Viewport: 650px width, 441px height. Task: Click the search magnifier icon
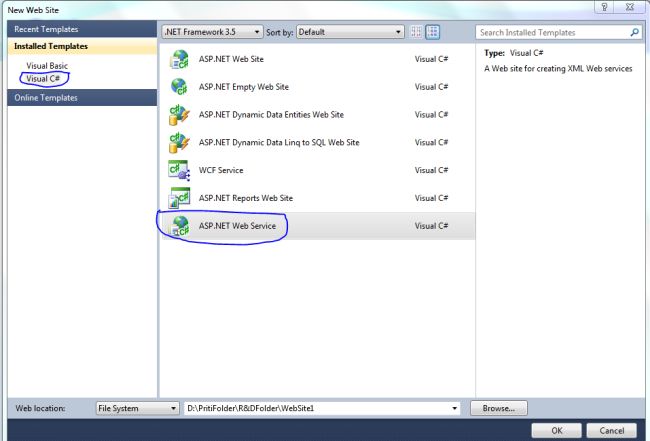(x=634, y=32)
